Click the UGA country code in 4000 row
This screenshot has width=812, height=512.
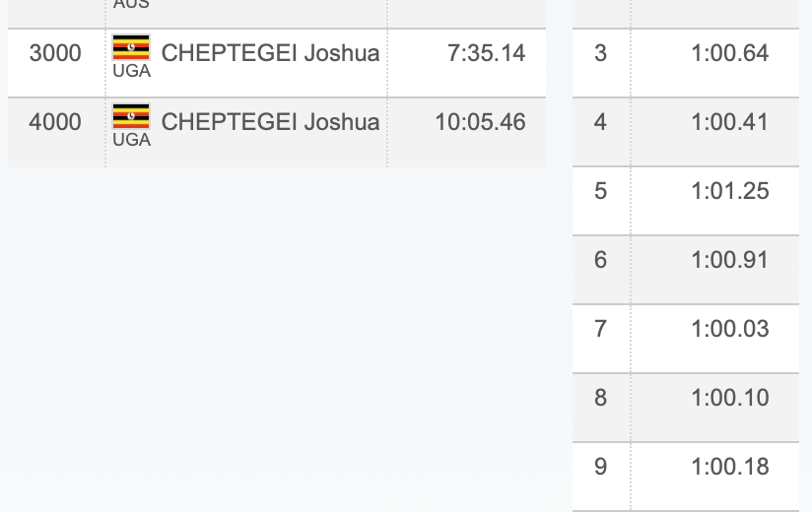[131, 140]
